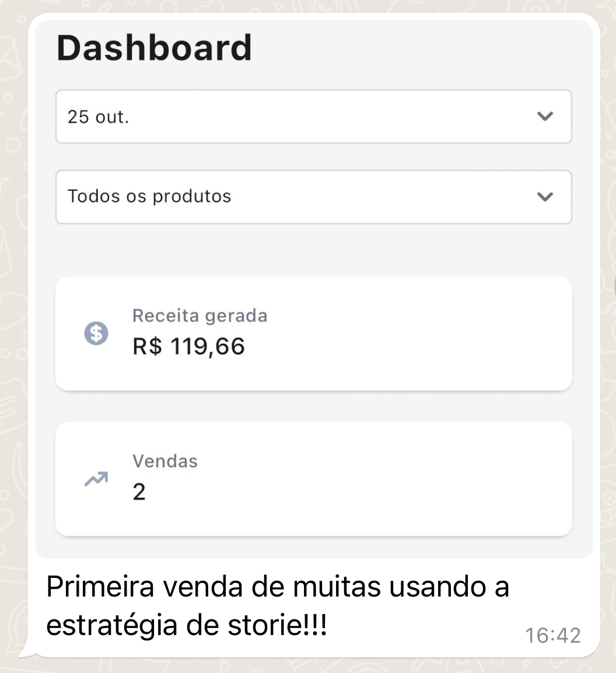
Task: Click the R$ 119,66 revenue amount
Action: 189,346
